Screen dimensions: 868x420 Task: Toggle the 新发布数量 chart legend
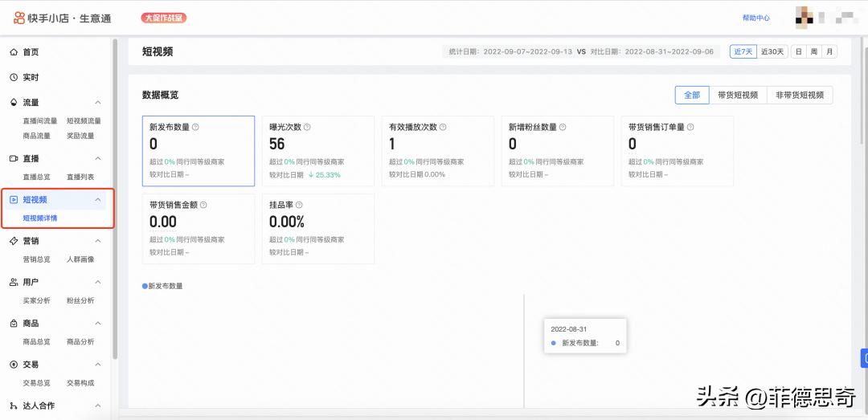point(162,286)
